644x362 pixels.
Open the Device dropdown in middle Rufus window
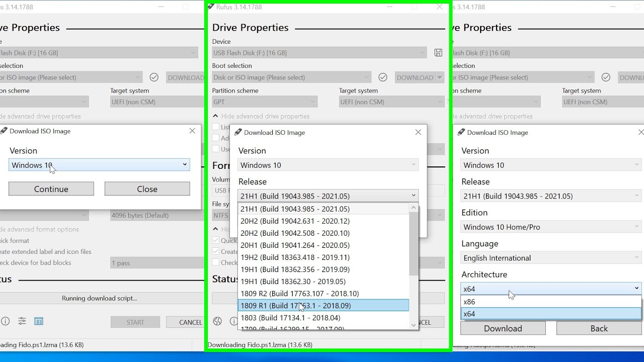point(319,53)
